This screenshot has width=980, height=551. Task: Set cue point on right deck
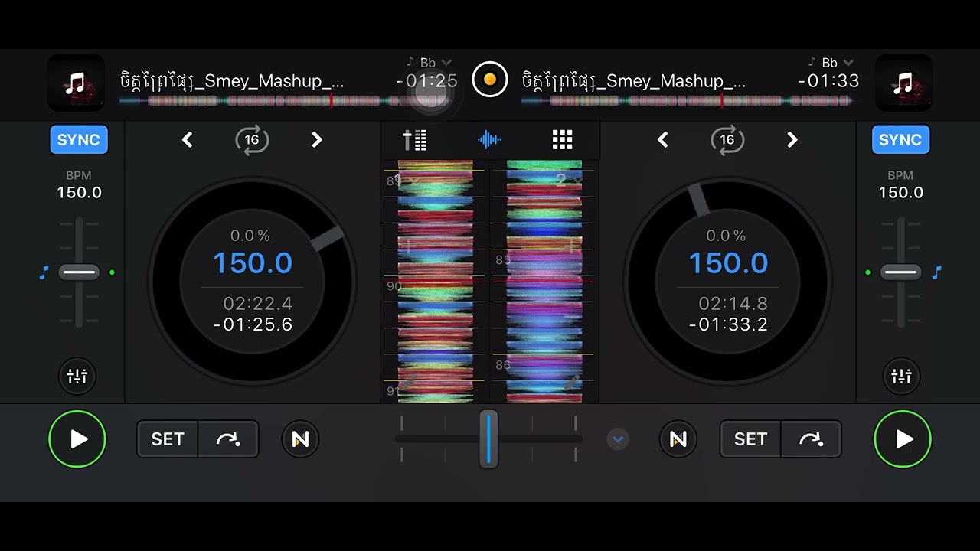[x=750, y=439]
